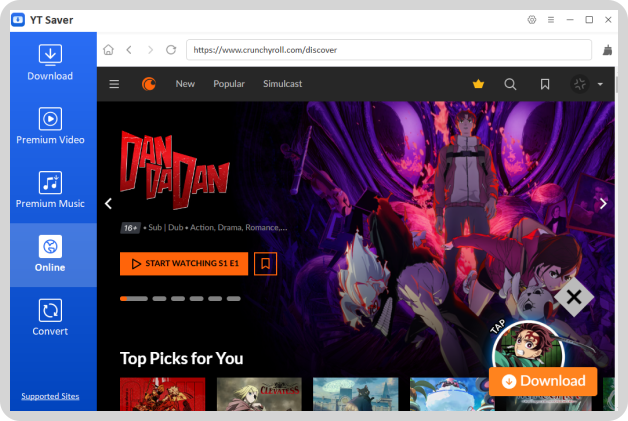This screenshot has height=421, width=628.
Task: Click the 16+ rating badge
Action: (x=130, y=228)
